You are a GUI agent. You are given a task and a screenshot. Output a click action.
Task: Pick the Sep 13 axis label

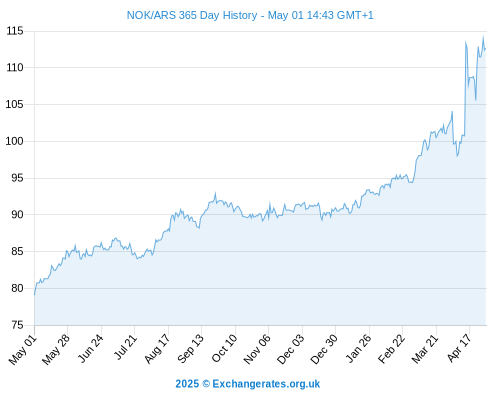pos(189,349)
